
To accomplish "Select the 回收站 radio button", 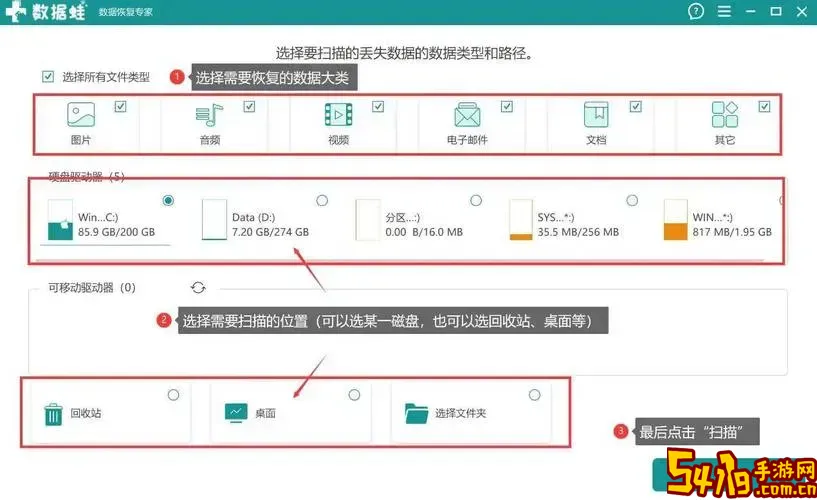I will (174, 395).
